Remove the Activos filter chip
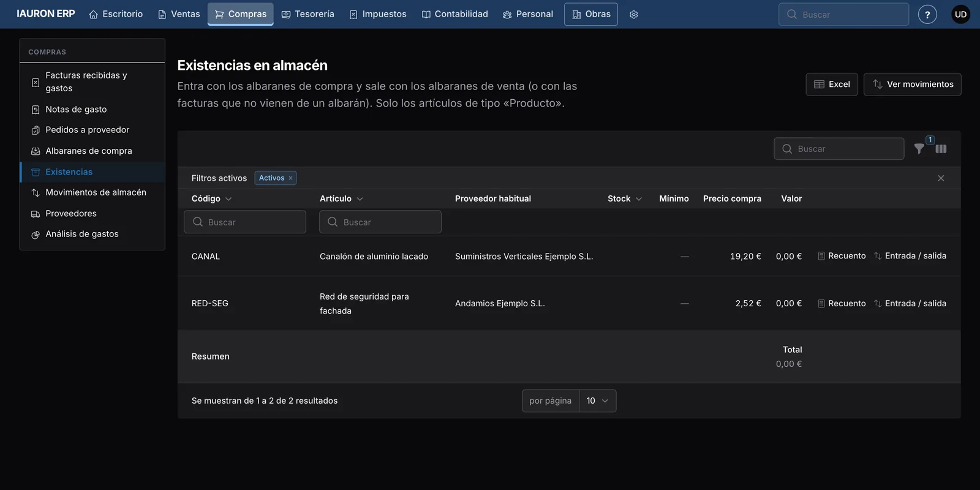 [290, 178]
